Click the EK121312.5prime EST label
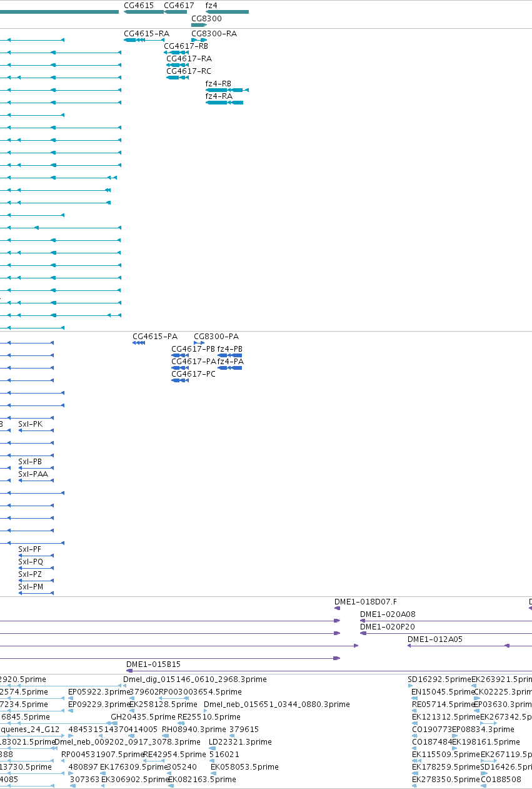Screen dimensions: 532x789 pos(446,717)
